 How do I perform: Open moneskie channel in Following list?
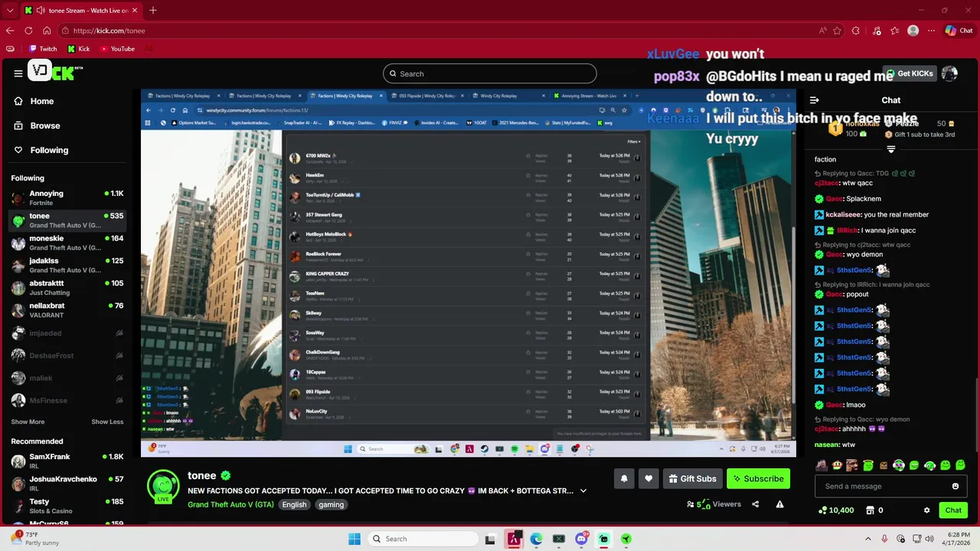67,243
